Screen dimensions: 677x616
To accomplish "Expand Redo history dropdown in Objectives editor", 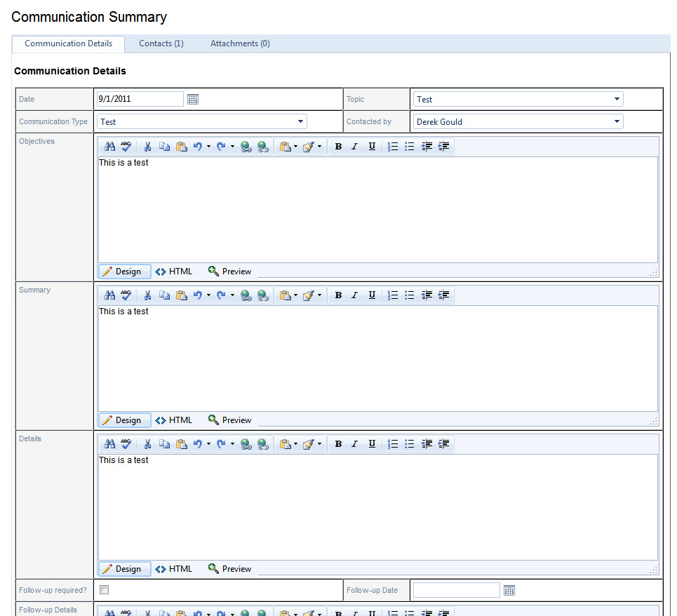I will point(232,147).
